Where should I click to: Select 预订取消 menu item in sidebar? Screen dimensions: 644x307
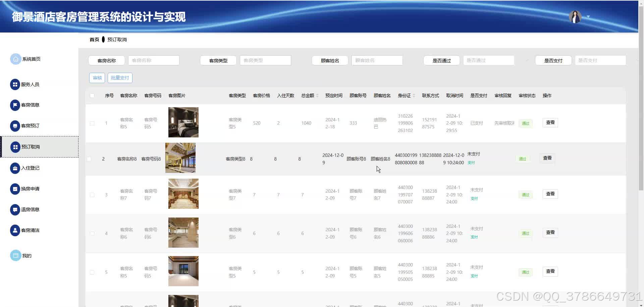pyautogui.click(x=30, y=147)
